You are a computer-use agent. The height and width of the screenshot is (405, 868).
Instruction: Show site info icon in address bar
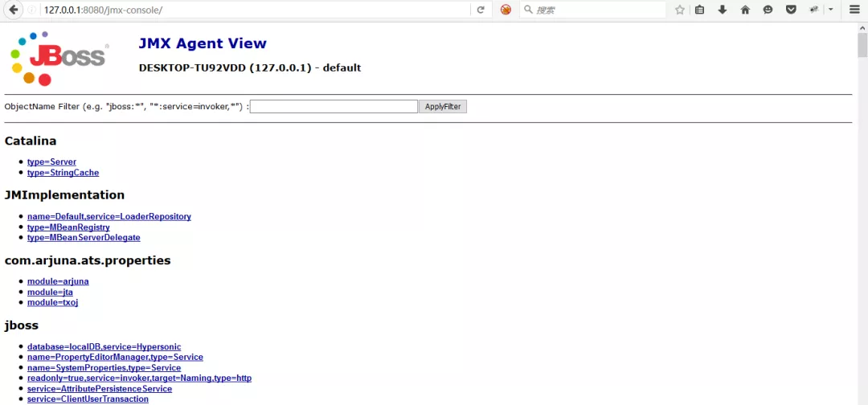tap(31, 10)
